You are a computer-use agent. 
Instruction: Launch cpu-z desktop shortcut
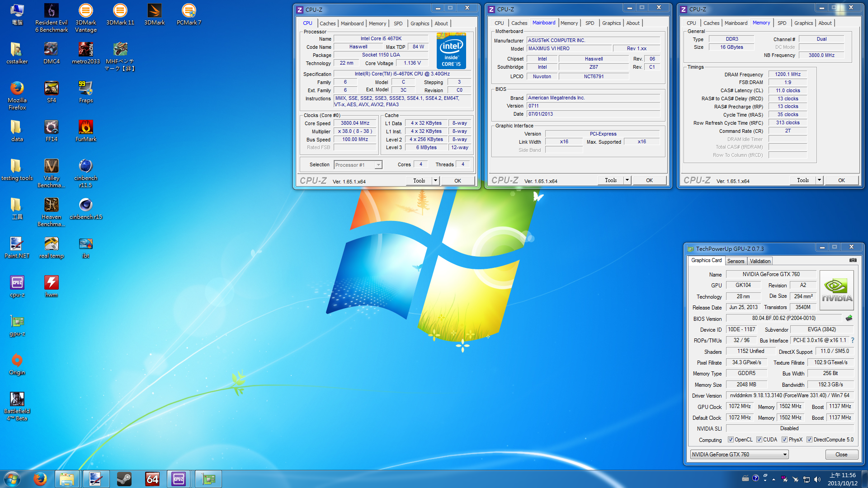17,286
